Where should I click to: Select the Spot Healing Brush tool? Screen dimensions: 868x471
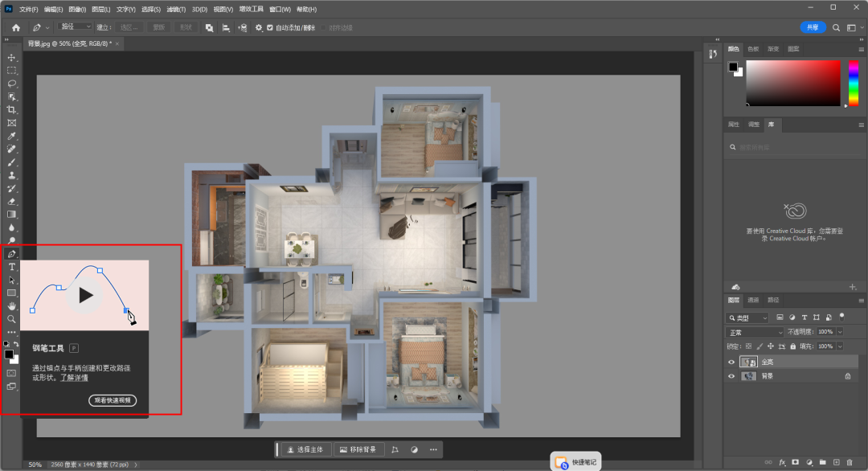(11, 149)
